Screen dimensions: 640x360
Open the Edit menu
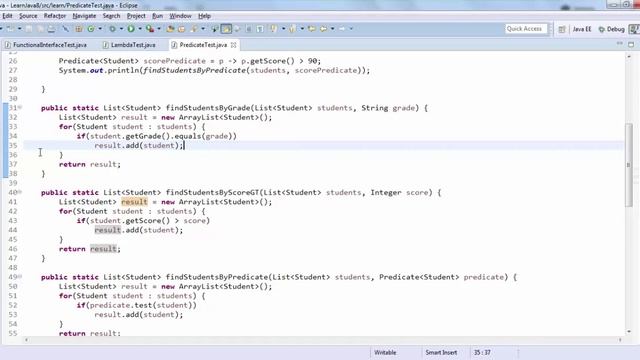pyautogui.click(x=7, y=16)
